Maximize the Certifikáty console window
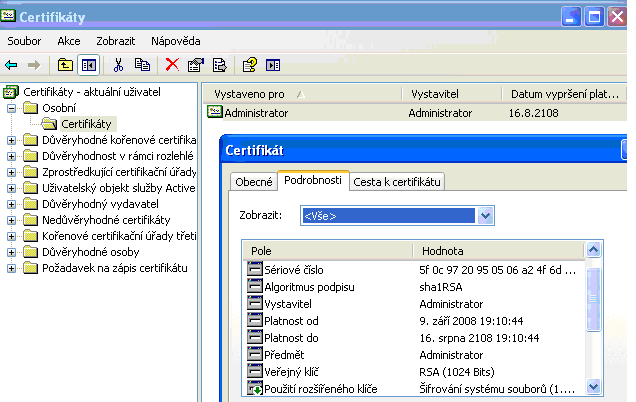Viewport: 636px width, 402px height. (594, 17)
